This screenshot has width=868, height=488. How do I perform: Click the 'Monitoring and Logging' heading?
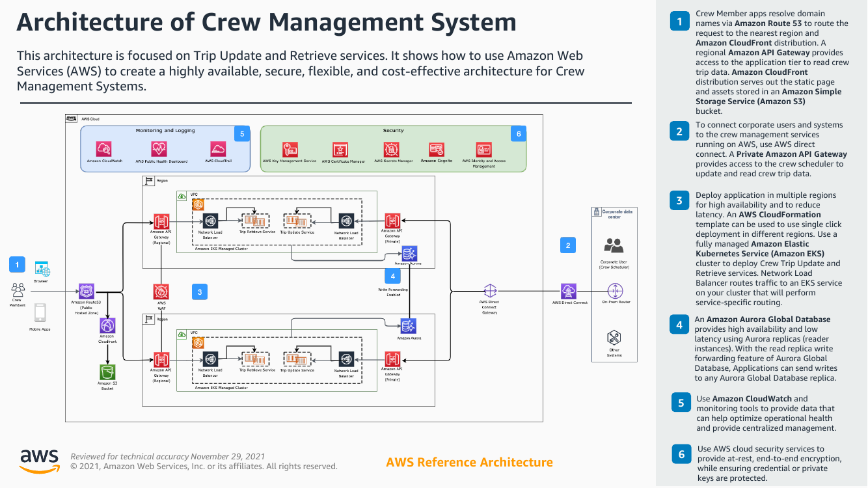pos(165,131)
